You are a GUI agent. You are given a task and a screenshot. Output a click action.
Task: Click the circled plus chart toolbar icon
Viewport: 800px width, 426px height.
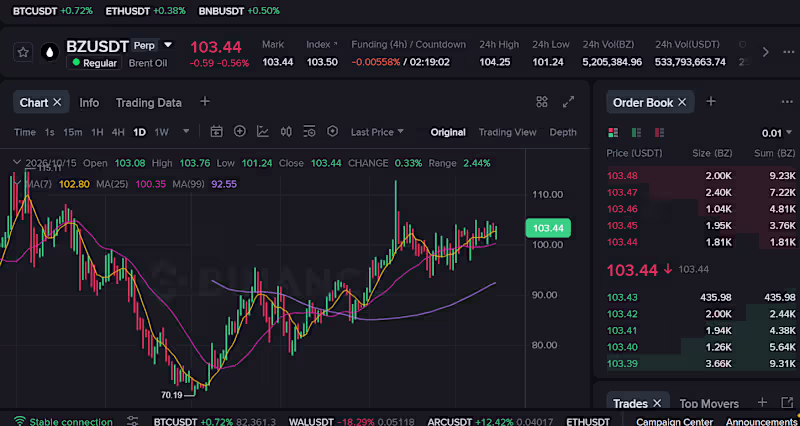tap(240, 132)
